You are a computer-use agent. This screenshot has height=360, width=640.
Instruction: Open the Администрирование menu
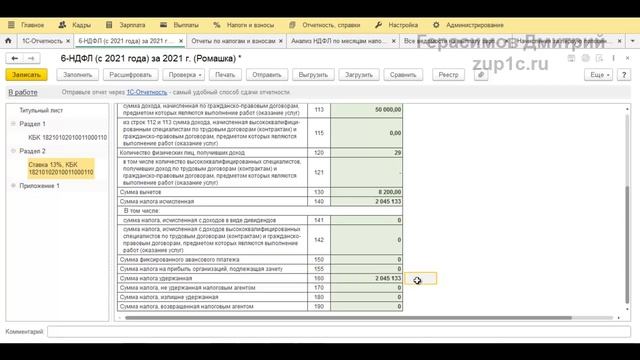coord(475,25)
